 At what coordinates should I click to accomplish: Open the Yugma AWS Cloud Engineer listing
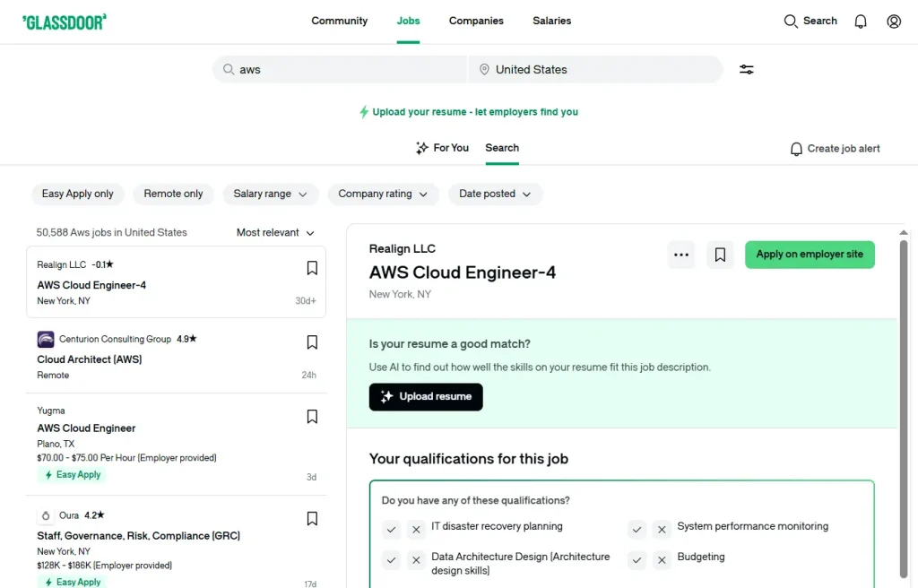tap(177, 444)
